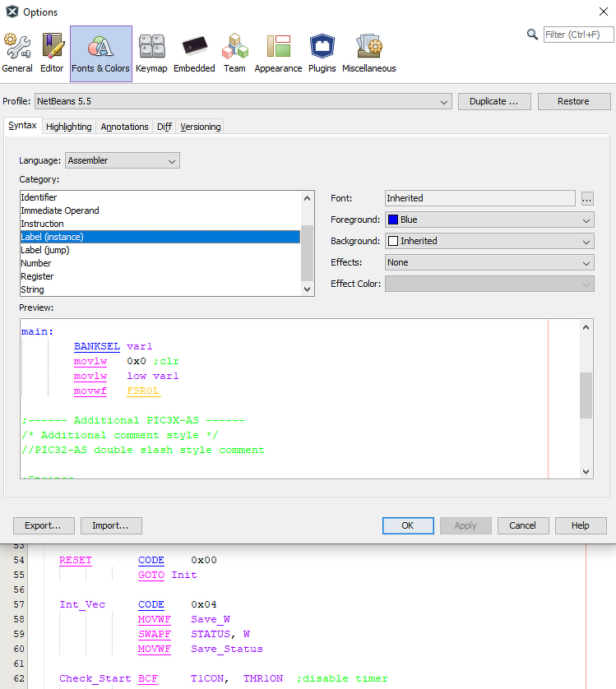Switch to the Syntax tab
The height and width of the screenshot is (689, 616).
tap(22, 126)
